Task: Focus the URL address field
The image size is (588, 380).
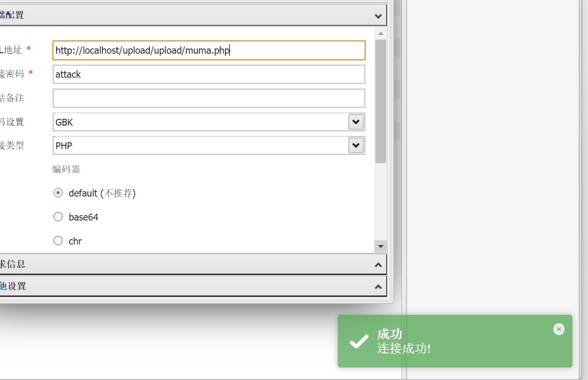Action: click(x=209, y=51)
